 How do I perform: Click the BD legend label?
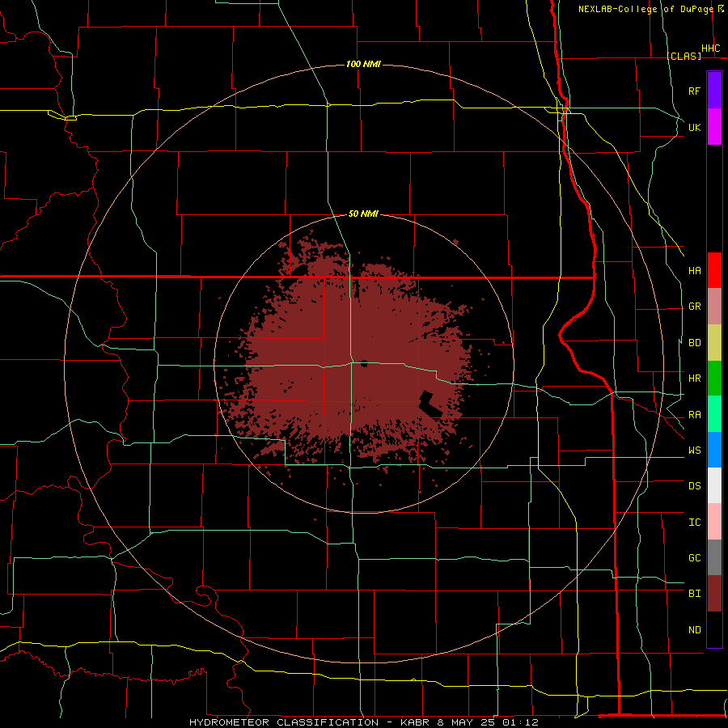point(694,343)
